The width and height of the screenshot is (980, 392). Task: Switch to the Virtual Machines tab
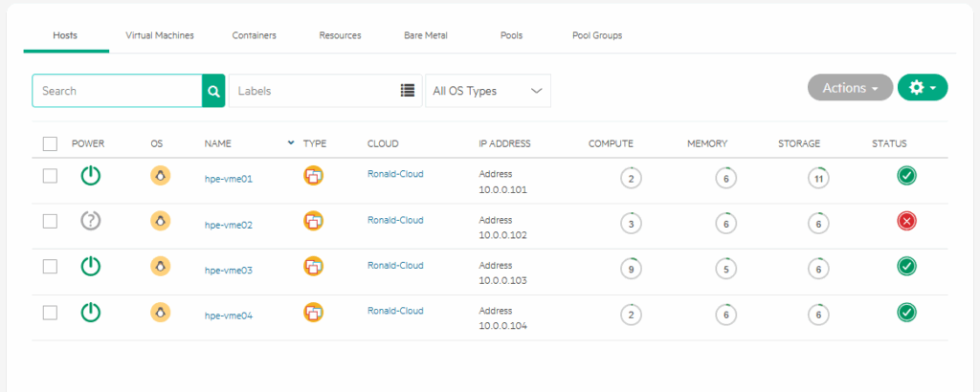[160, 35]
